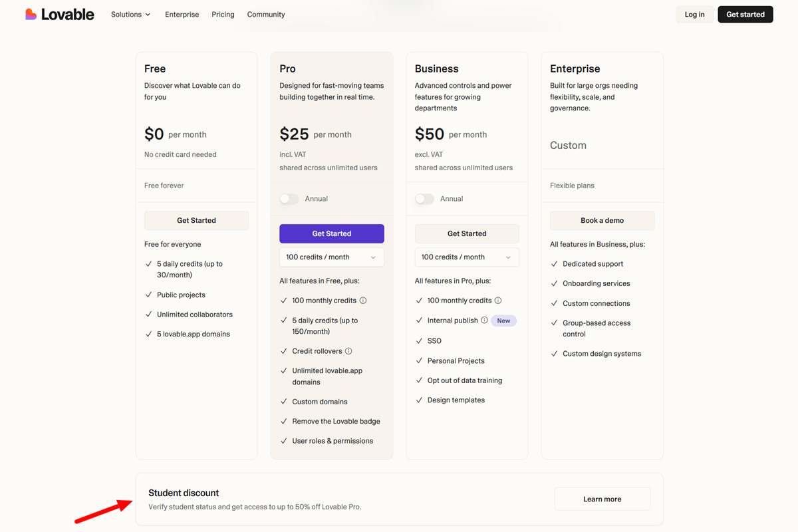This screenshot has height=532, width=798.
Task: Click the New badge beside Internal publish
Action: [x=503, y=321]
